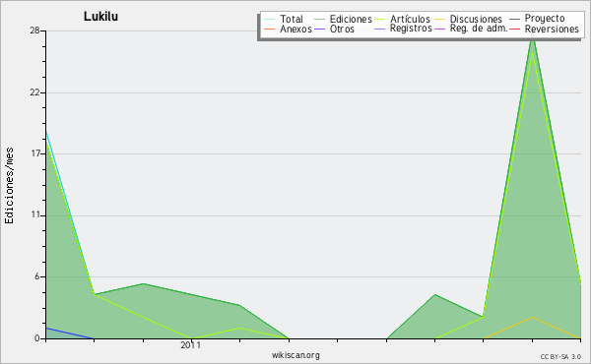Click the chart title Lukilu

point(100,17)
